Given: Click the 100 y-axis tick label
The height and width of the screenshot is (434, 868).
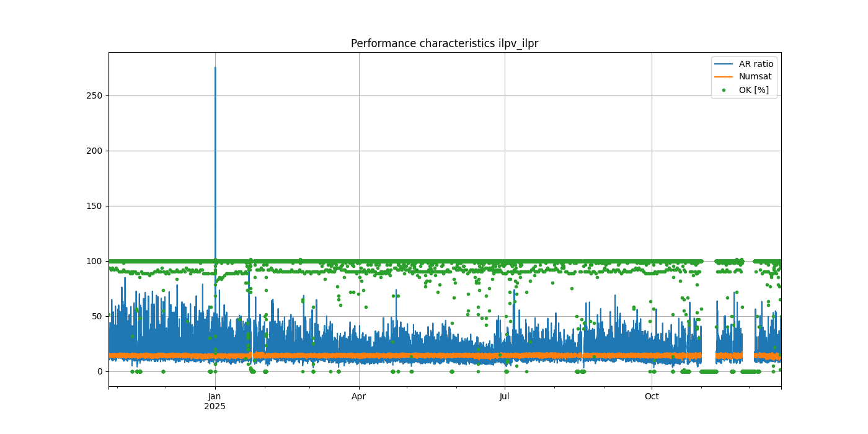Looking at the screenshot, I should coord(94,261).
